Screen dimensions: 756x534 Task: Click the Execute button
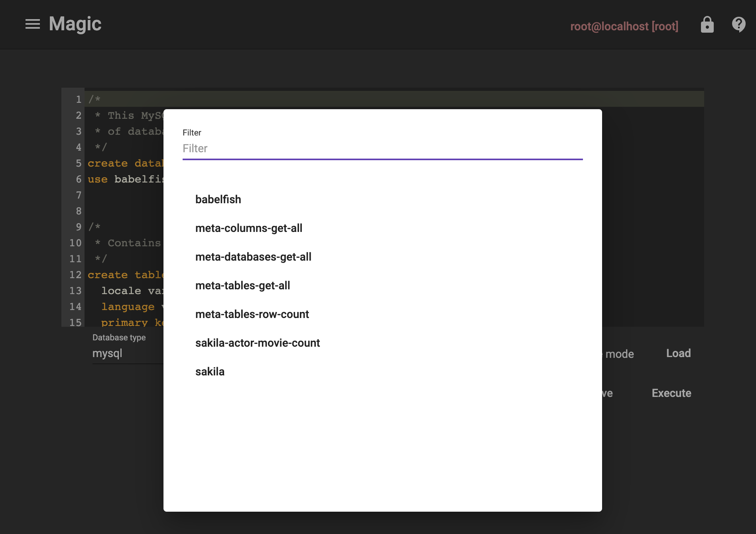pyautogui.click(x=671, y=393)
